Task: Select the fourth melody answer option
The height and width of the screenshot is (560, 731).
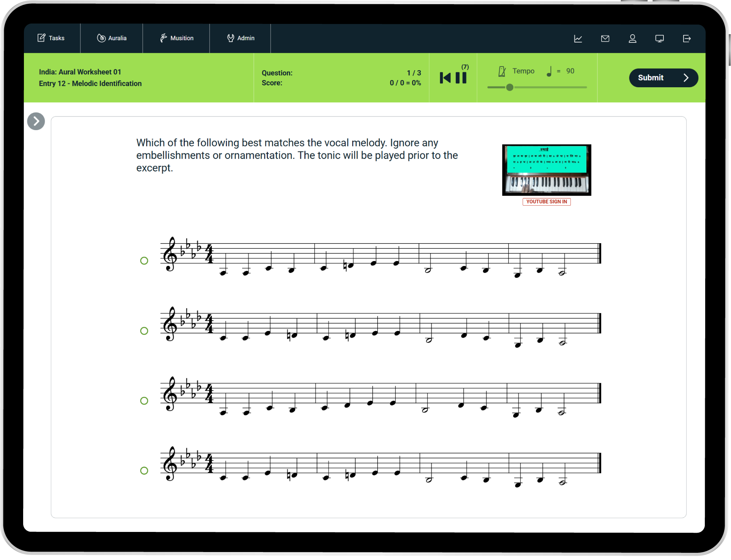Action: tap(144, 470)
